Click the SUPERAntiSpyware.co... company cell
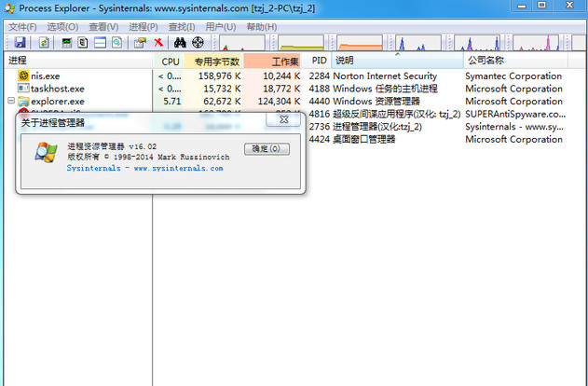588x386 pixels. 515,114
